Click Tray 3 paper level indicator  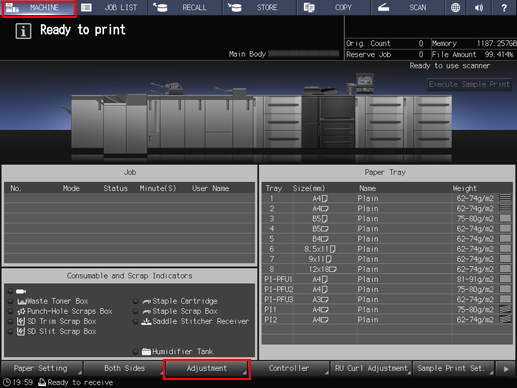coord(506,218)
